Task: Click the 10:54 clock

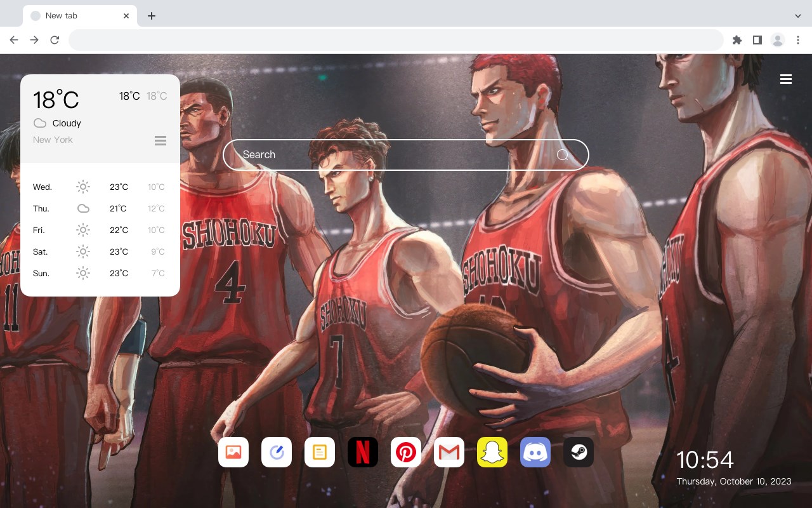Action: (705, 460)
